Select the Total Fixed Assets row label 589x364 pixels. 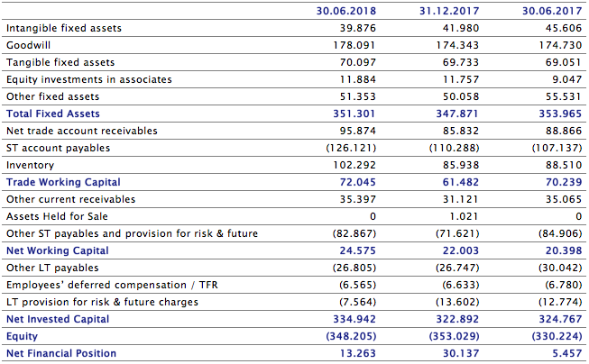tap(53, 114)
